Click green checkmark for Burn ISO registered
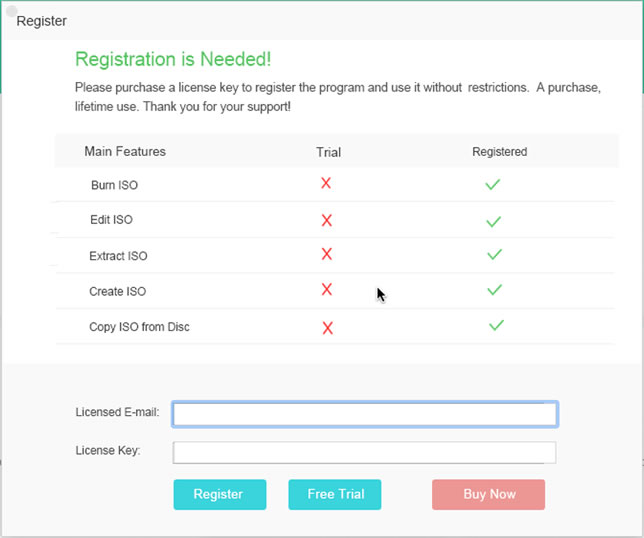This screenshot has width=644, height=538. click(x=492, y=184)
